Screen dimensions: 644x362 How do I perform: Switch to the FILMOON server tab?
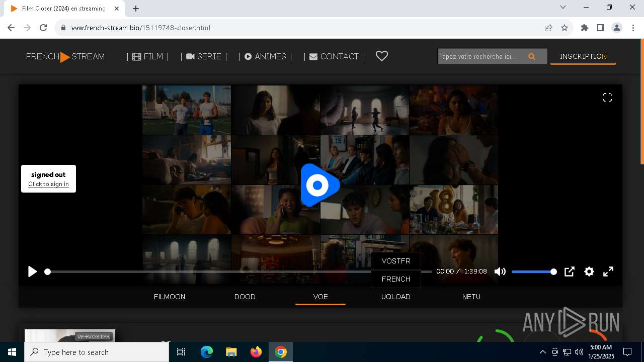coord(170,297)
